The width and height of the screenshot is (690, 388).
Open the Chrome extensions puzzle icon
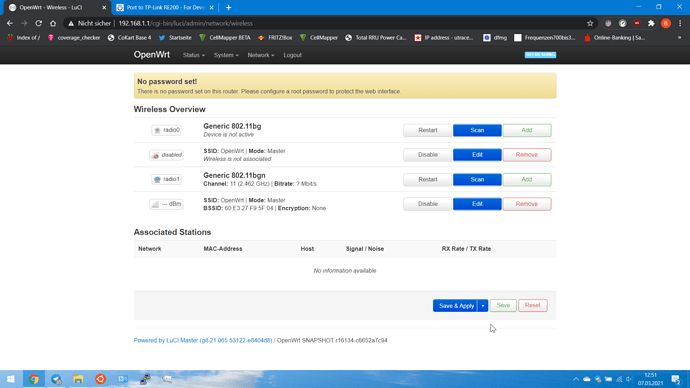[651, 23]
